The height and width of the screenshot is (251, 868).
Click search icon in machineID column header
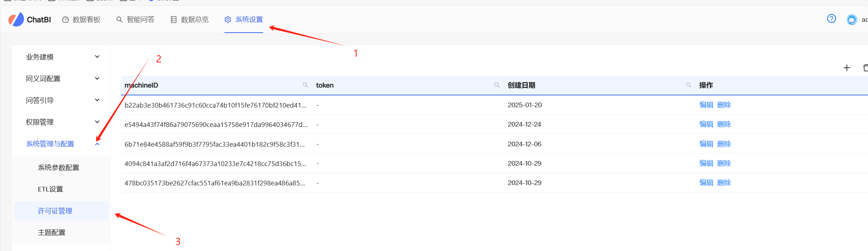[305, 85]
